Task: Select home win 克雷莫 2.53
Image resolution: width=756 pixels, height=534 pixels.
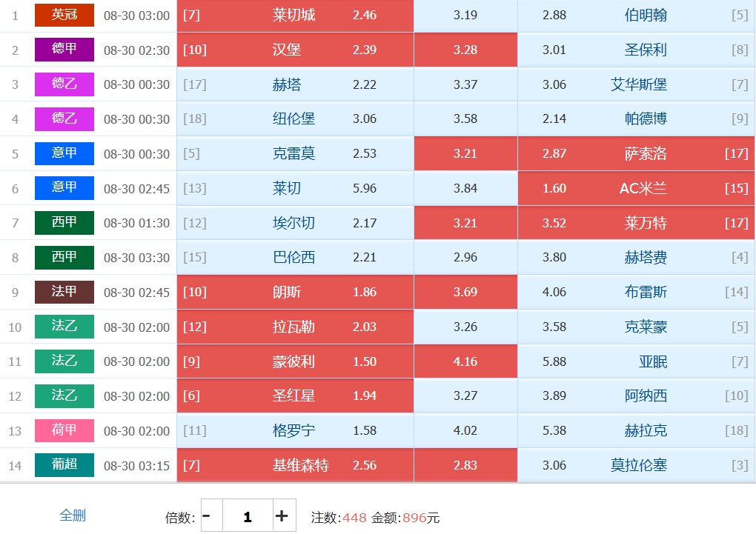Action: click(x=295, y=153)
